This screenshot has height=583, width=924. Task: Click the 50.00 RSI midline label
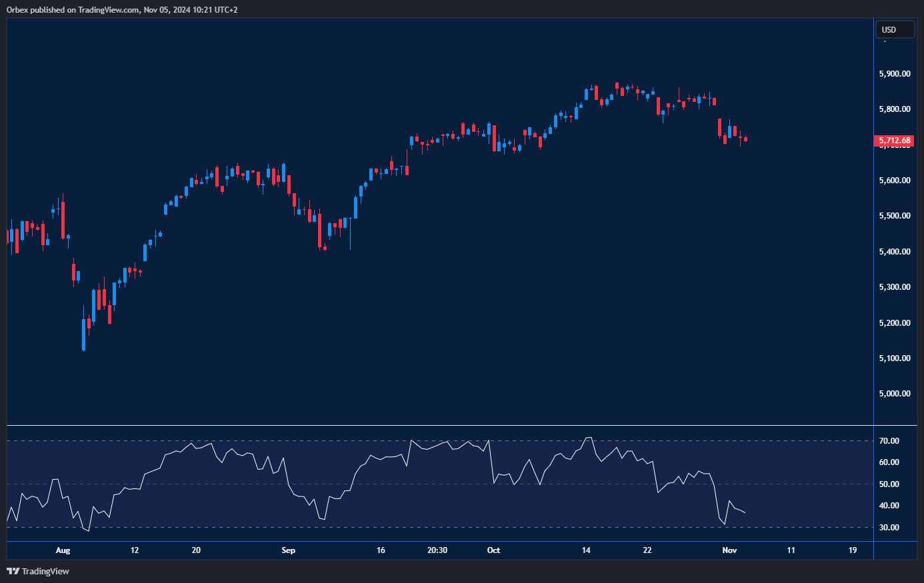[889, 484]
